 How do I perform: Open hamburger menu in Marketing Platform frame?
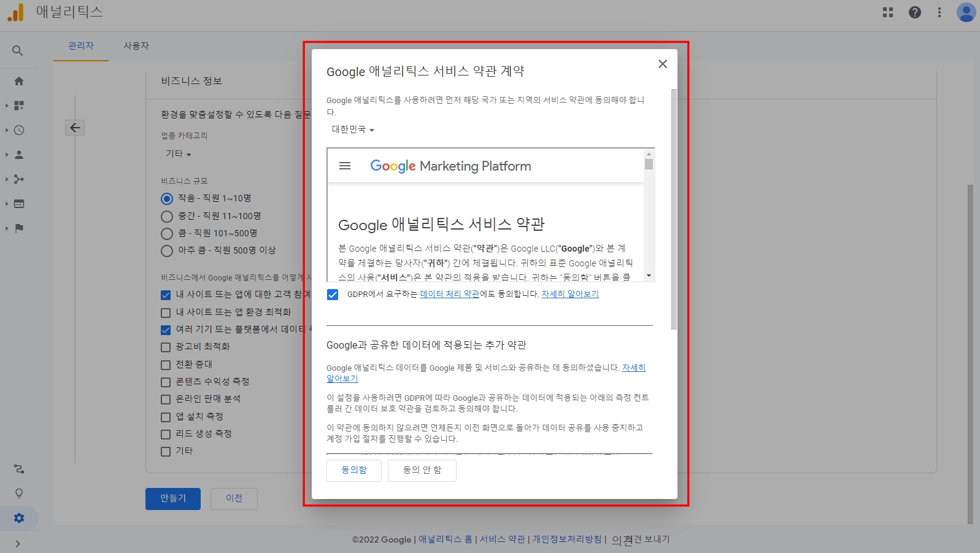[x=345, y=166]
